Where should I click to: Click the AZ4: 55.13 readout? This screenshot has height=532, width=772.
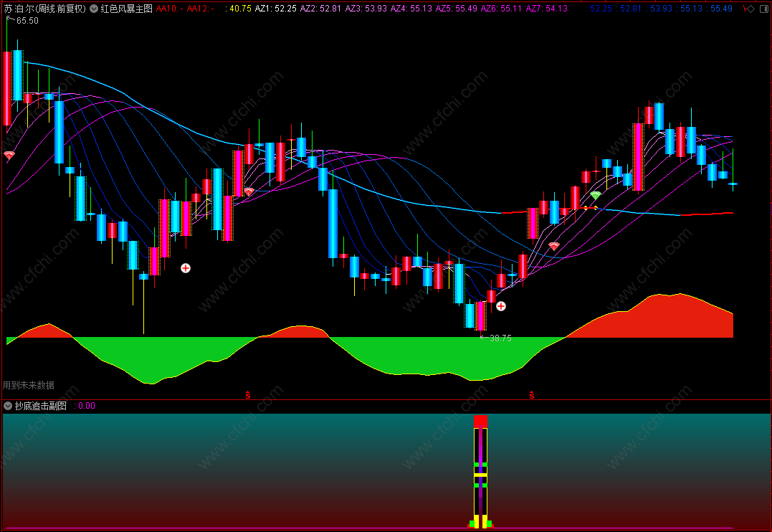coord(411,9)
